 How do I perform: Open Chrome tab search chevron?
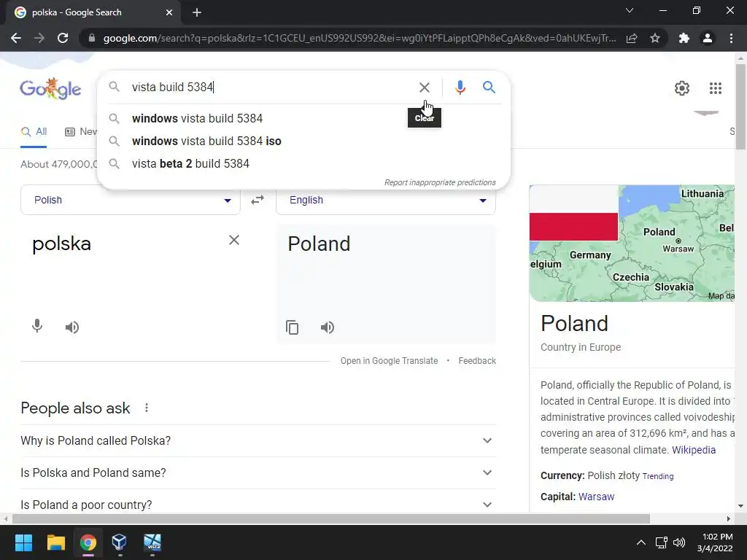[x=630, y=10]
